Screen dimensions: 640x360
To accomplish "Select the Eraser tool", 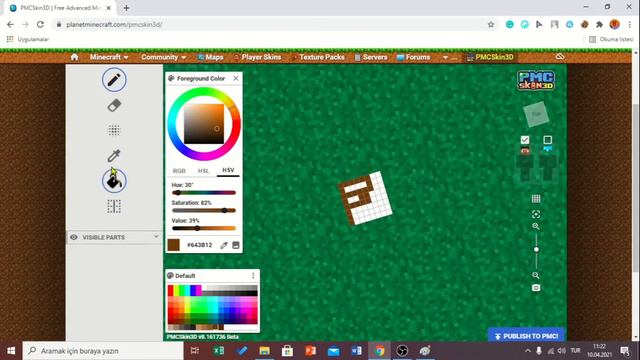I will 114,105.
